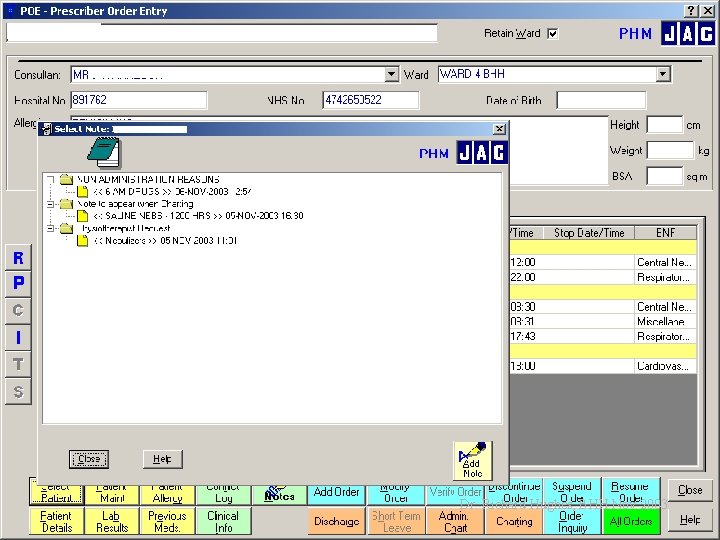Click the Discontinue Order button
This screenshot has height=540, width=720.
pos(514,495)
